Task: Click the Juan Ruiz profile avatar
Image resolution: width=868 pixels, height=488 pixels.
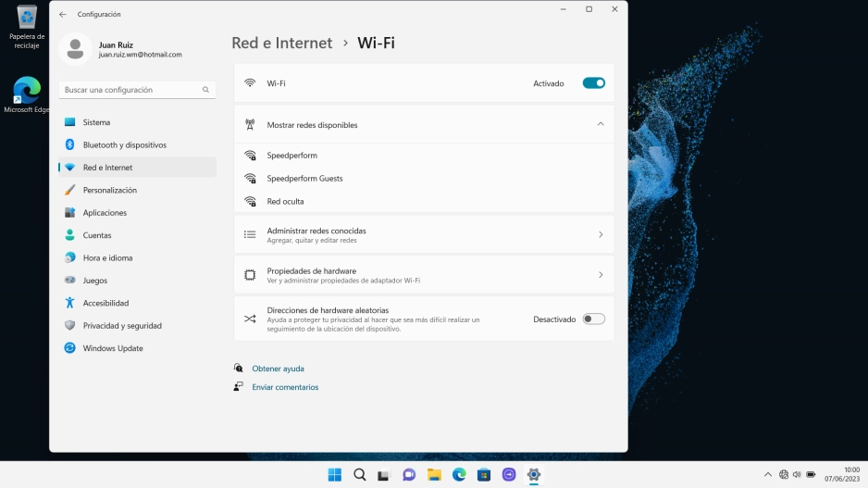Action: point(75,49)
